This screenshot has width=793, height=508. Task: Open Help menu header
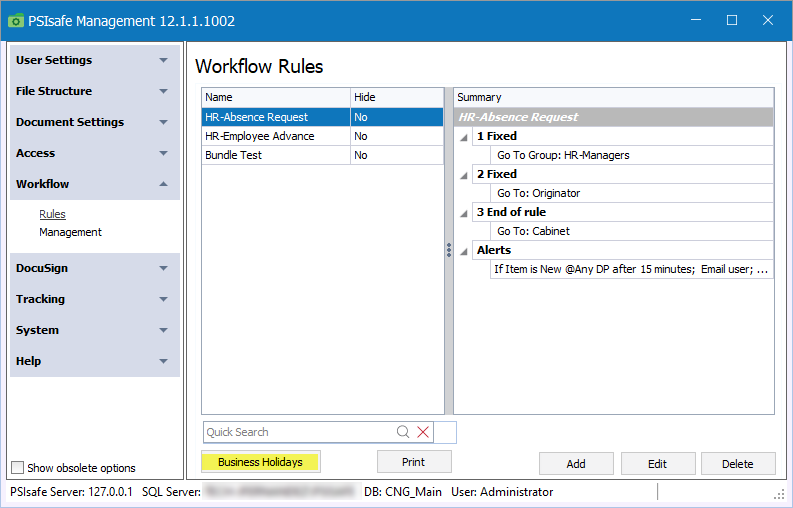(x=95, y=361)
